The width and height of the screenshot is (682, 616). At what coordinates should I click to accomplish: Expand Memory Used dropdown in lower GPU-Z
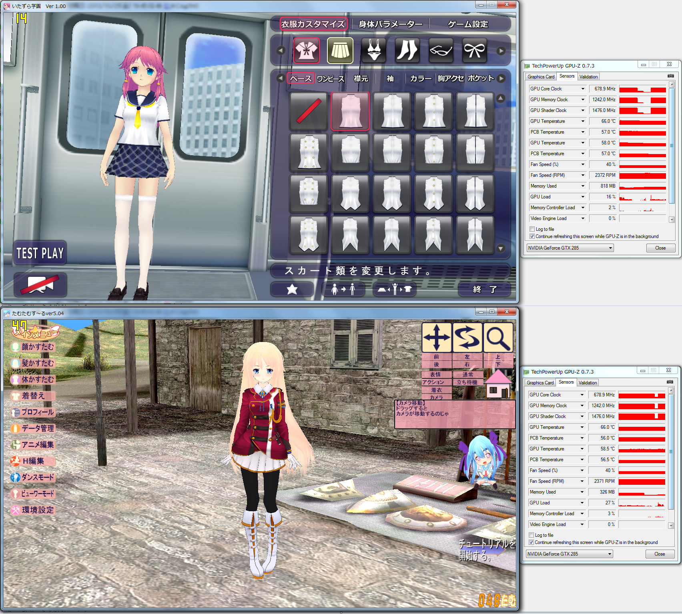pos(582,492)
